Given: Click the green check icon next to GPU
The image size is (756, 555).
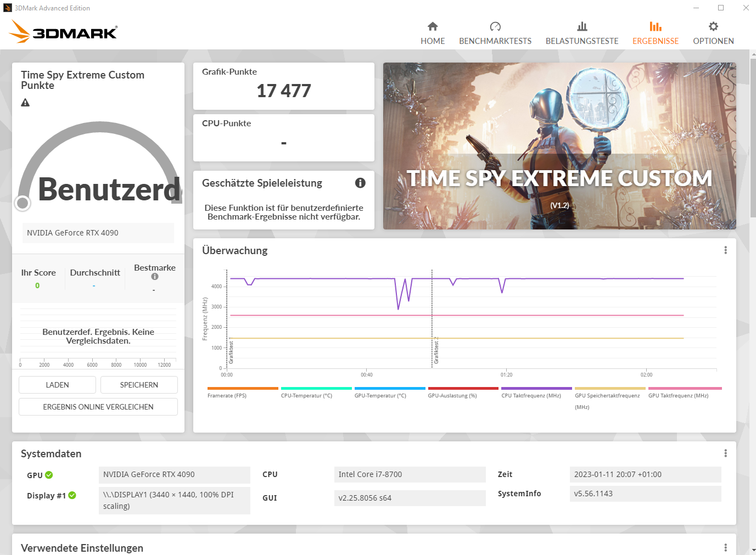Looking at the screenshot, I should (49, 475).
